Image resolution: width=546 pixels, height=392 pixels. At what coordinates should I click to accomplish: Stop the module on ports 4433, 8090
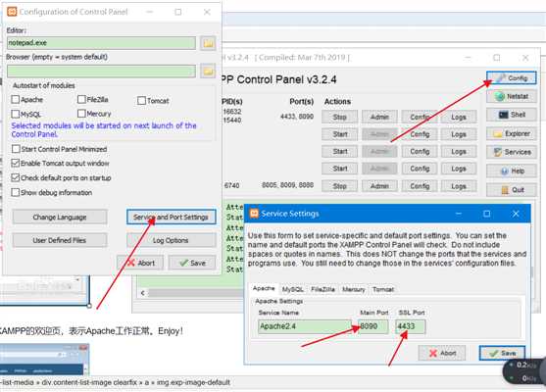tap(340, 117)
